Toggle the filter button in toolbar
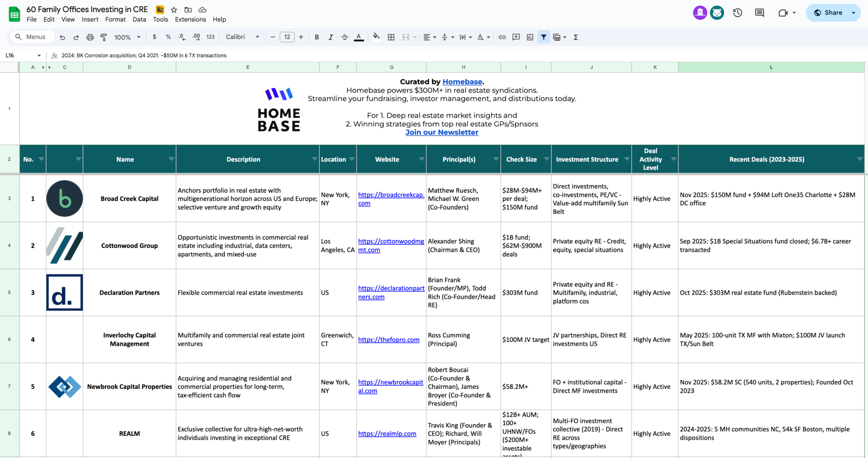This screenshot has width=868, height=458. coord(543,37)
